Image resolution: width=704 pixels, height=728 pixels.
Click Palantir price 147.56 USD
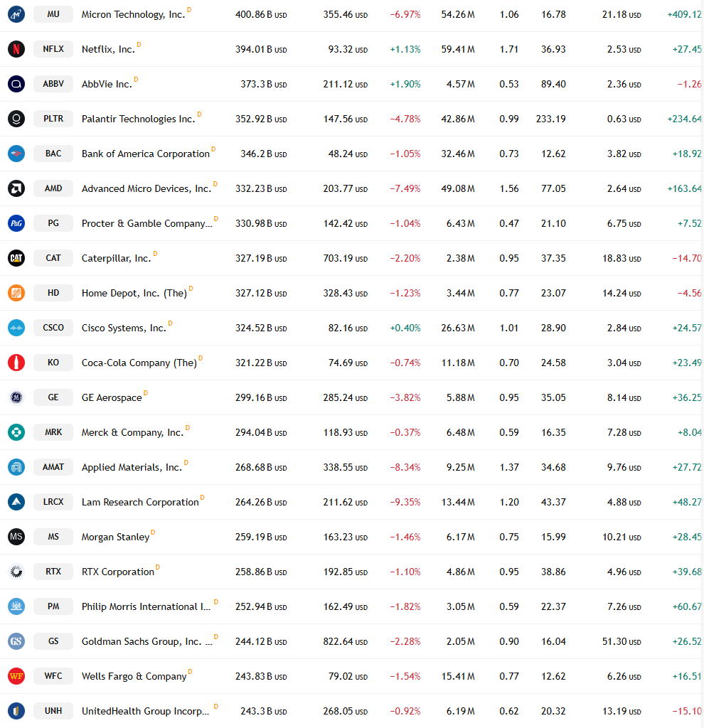(x=346, y=119)
